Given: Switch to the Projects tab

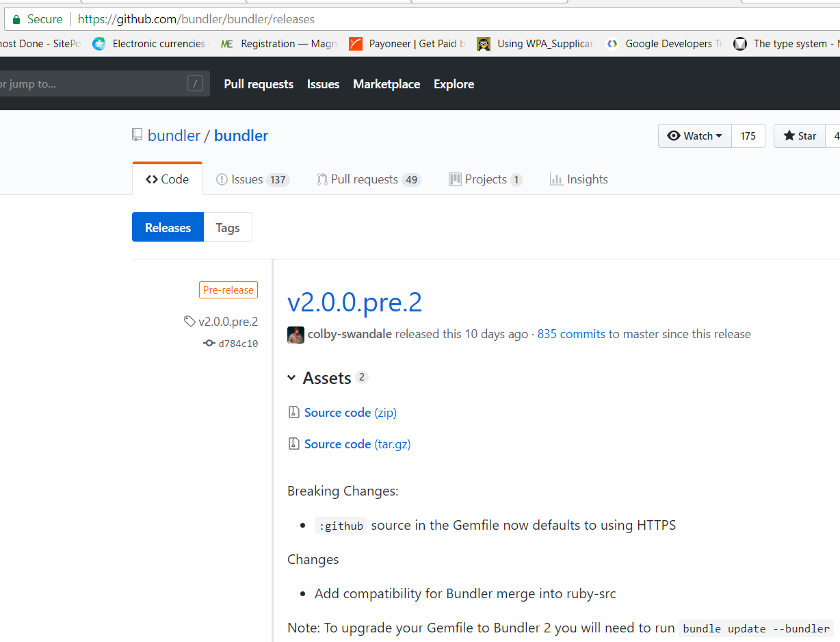Looking at the screenshot, I should (485, 179).
